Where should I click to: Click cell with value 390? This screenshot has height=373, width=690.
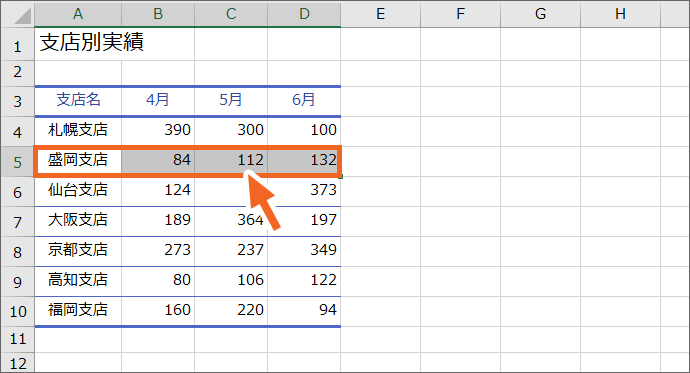tap(158, 132)
